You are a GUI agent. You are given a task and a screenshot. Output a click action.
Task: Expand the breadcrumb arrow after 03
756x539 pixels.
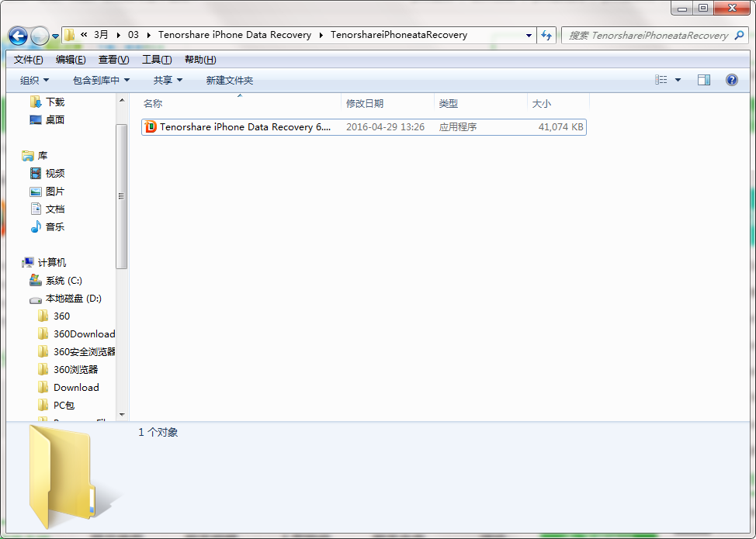coord(148,35)
